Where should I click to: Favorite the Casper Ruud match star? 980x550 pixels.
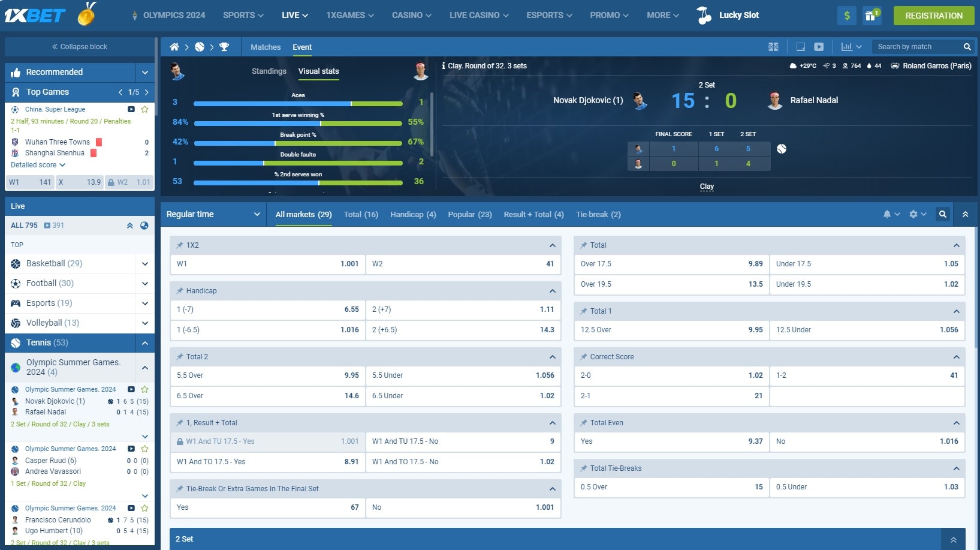pos(144,449)
